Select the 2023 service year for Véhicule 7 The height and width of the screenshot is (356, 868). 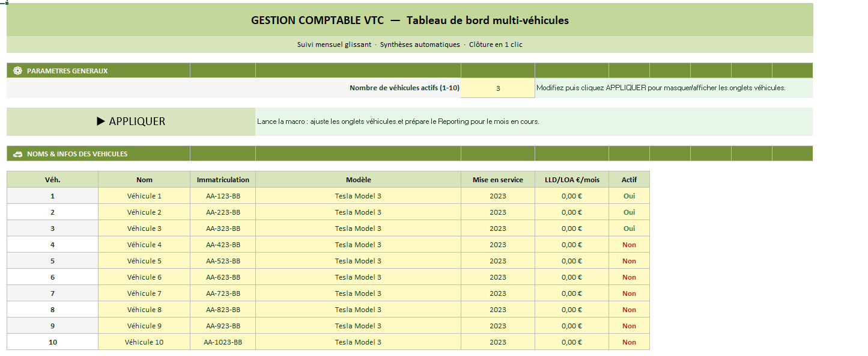click(498, 293)
